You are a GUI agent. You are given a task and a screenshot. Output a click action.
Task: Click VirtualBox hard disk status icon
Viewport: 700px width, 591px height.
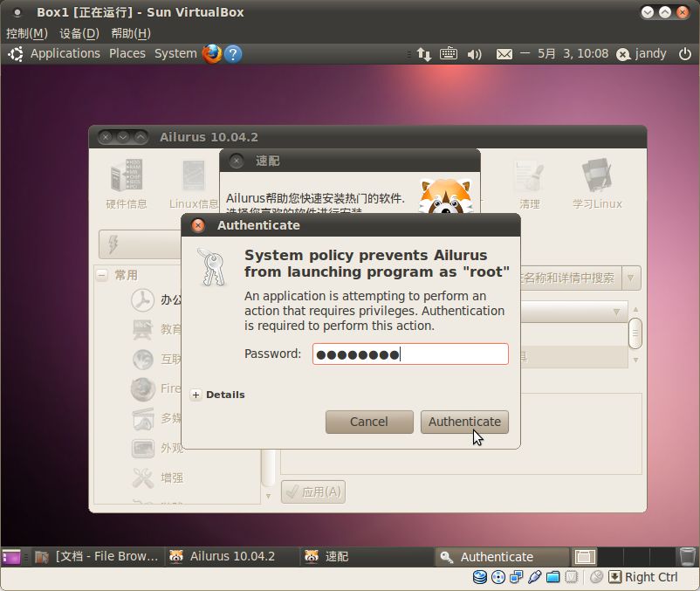pyautogui.click(x=479, y=577)
